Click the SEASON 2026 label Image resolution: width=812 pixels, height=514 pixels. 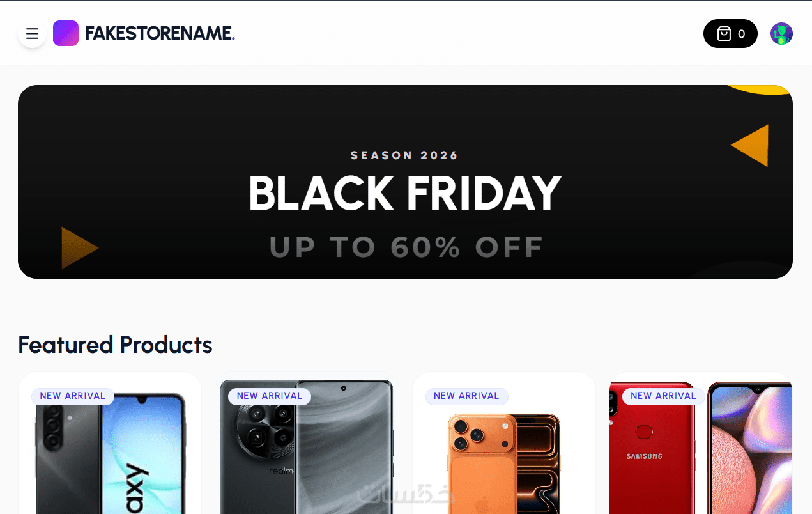(404, 155)
